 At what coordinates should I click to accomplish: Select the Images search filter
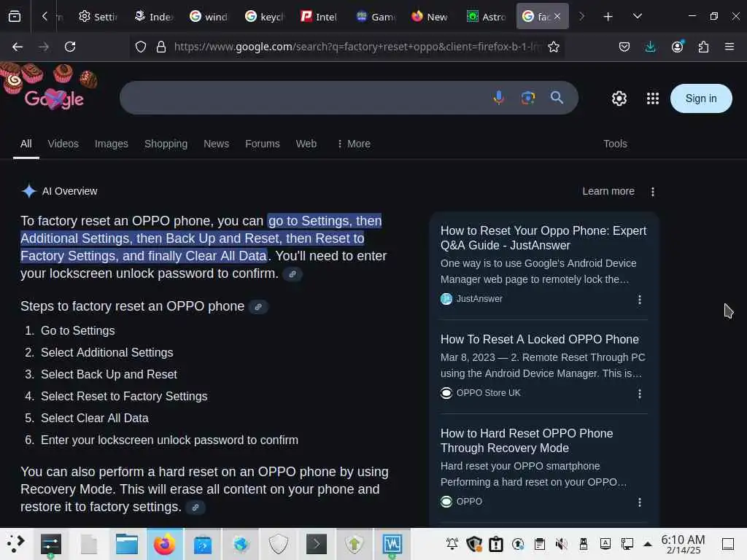click(x=112, y=144)
